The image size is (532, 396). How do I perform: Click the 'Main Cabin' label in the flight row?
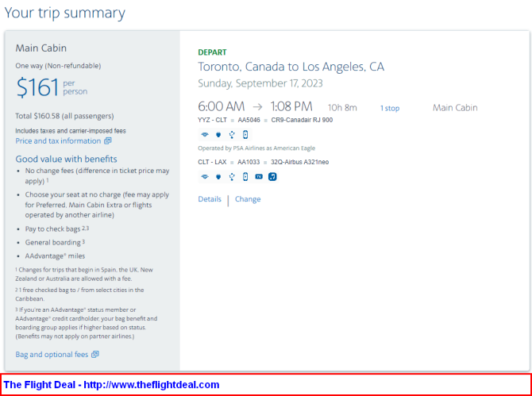coord(455,108)
